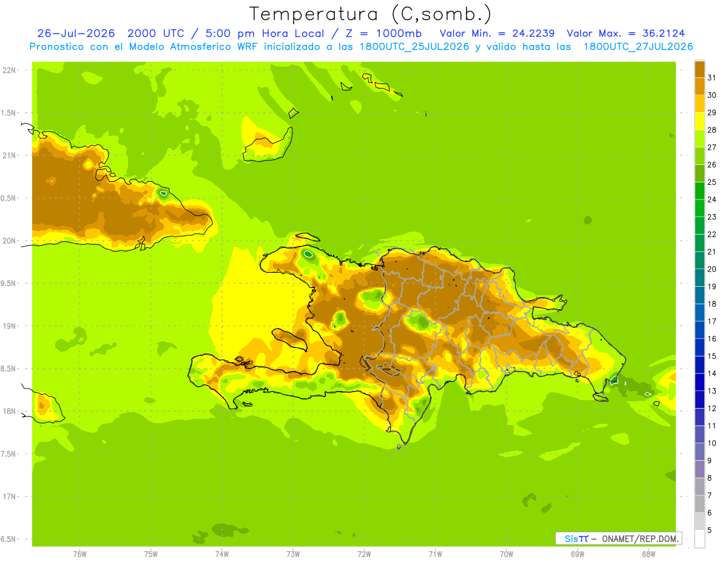Click the "21N" latitude axis label
Image resolution: width=728 pixels, height=562 pixels.
pyautogui.click(x=10, y=155)
